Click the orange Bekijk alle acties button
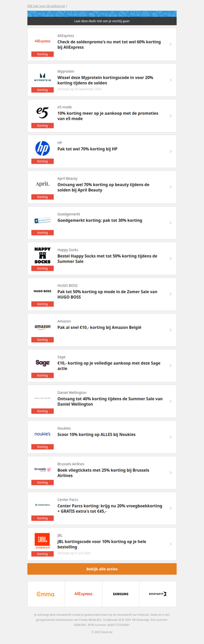The height and width of the screenshot is (644, 204). pyautogui.click(x=102, y=569)
